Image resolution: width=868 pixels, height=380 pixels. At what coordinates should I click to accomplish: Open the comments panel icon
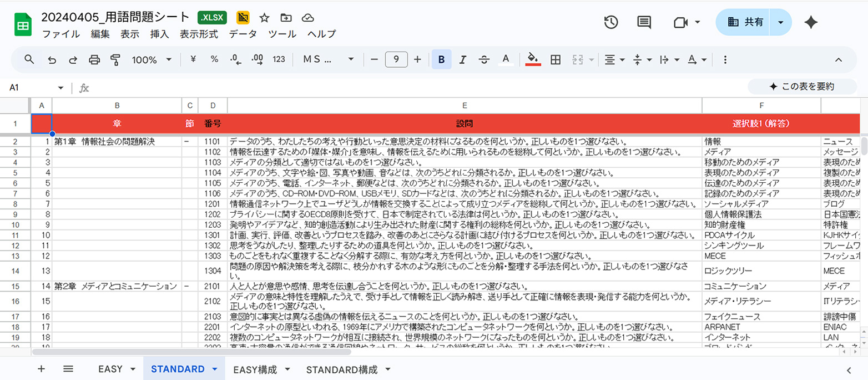point(644,22)
